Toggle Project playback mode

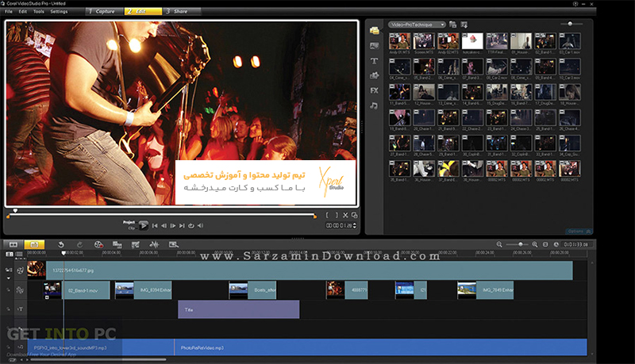pyautogui.click(x=129, y=222)
